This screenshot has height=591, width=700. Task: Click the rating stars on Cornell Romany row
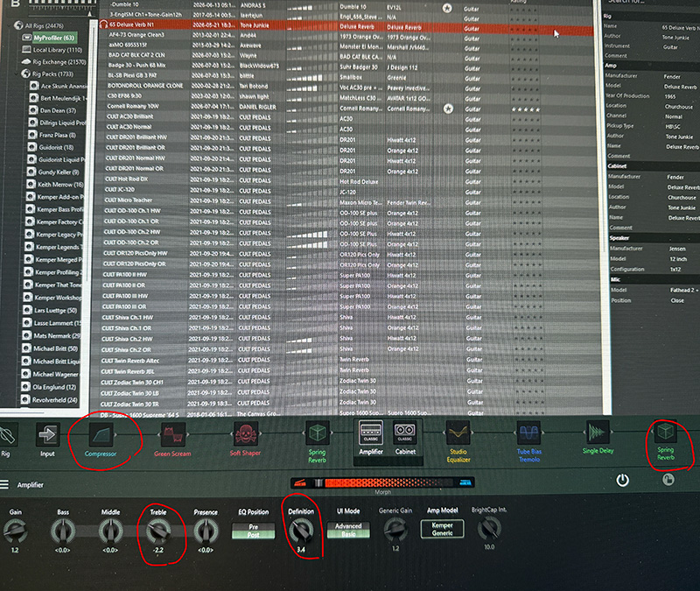pyautogui.click(x=526, y=109)
